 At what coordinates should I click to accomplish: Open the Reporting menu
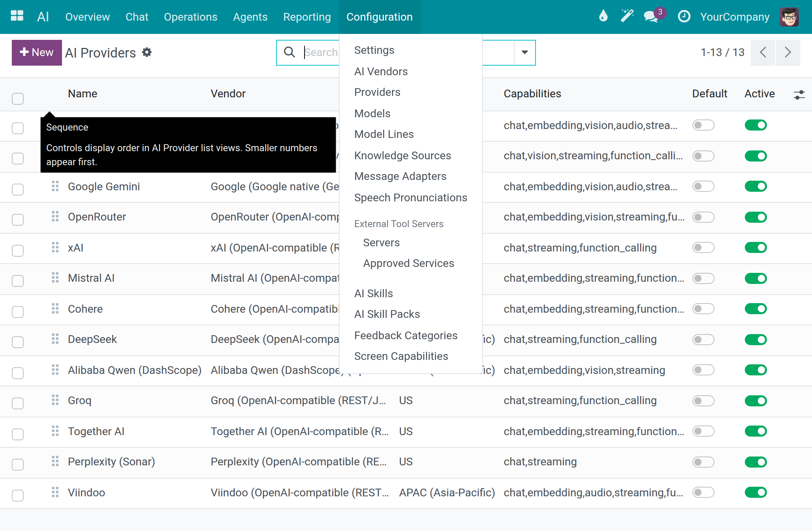coord(307,17)
